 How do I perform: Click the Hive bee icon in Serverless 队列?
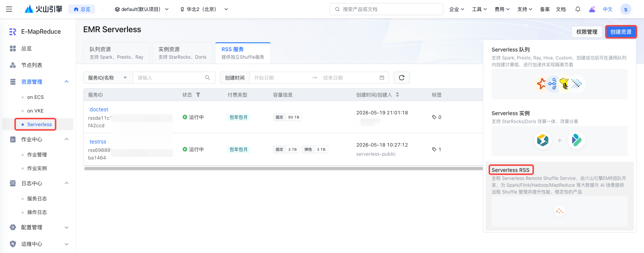click(564, 84)
